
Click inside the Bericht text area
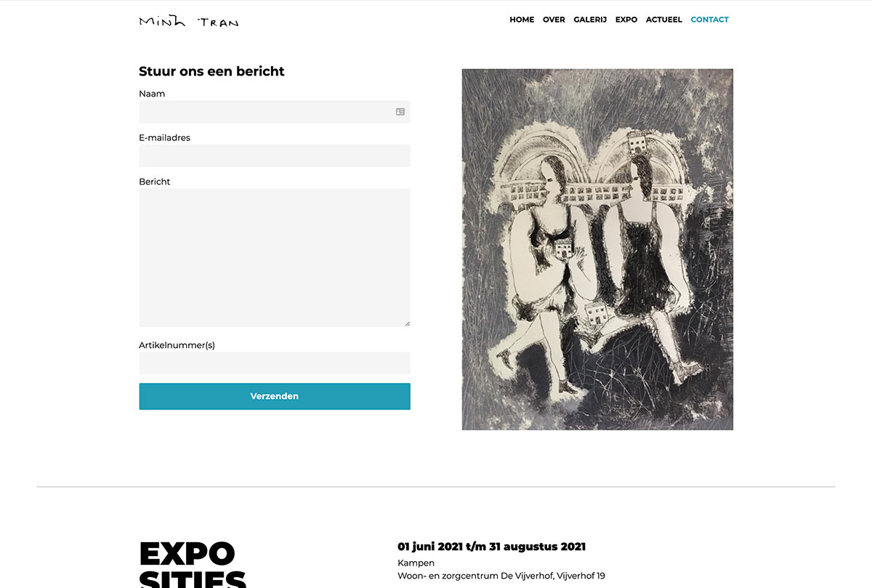click(x=275, y=257)
